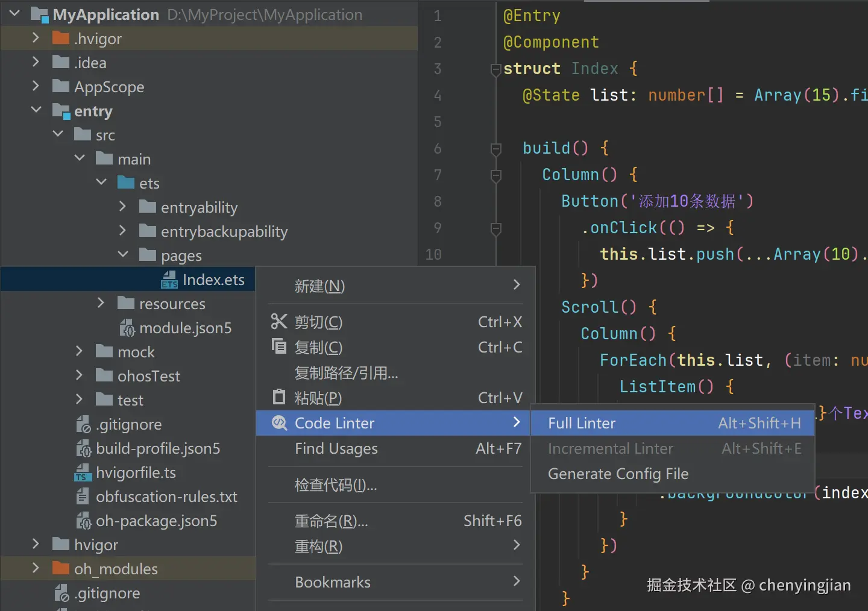Screen dimensions: 868x611
Task: Click the scissors Cut icon in context menu
Action: point(279,321)
